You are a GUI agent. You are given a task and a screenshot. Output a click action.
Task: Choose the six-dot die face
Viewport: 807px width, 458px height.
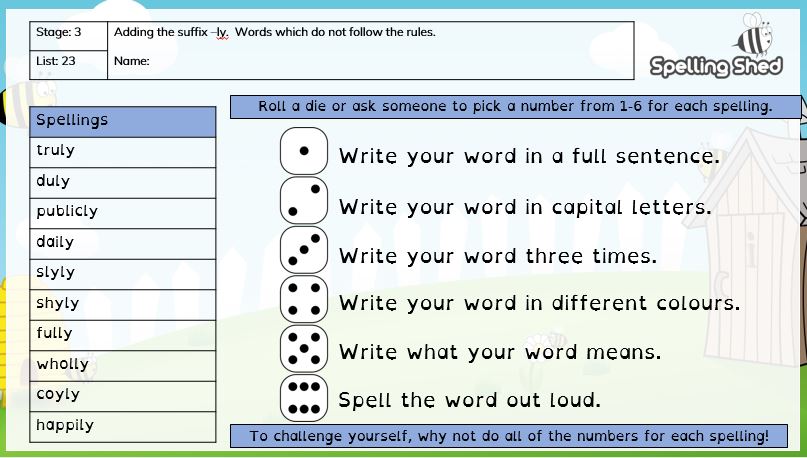pyautogui.click(x=304, y=398)
